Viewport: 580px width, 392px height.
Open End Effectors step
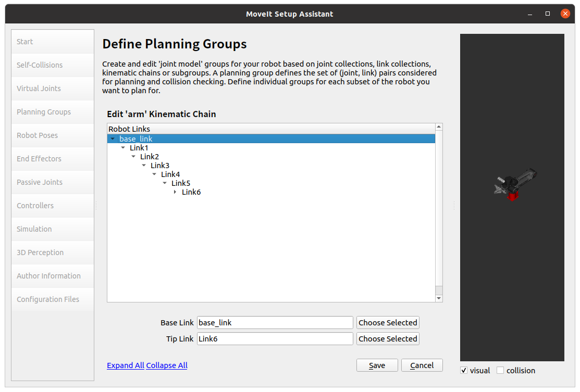pyautogui.click(x=53, y=159)
